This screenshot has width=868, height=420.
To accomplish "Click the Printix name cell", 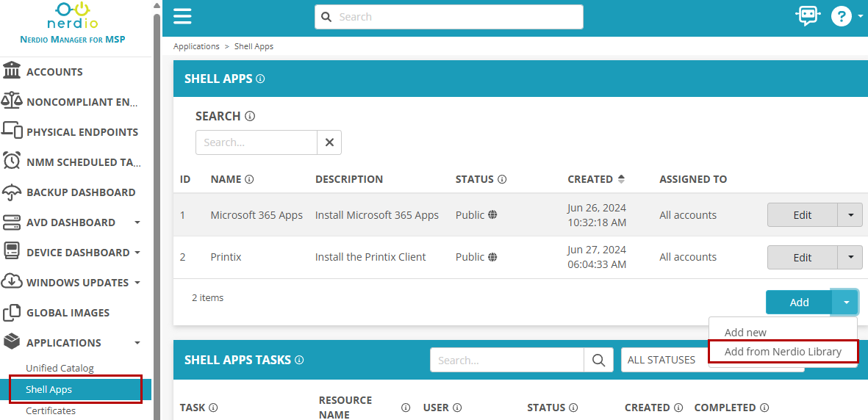I will (x=226, y=257).
